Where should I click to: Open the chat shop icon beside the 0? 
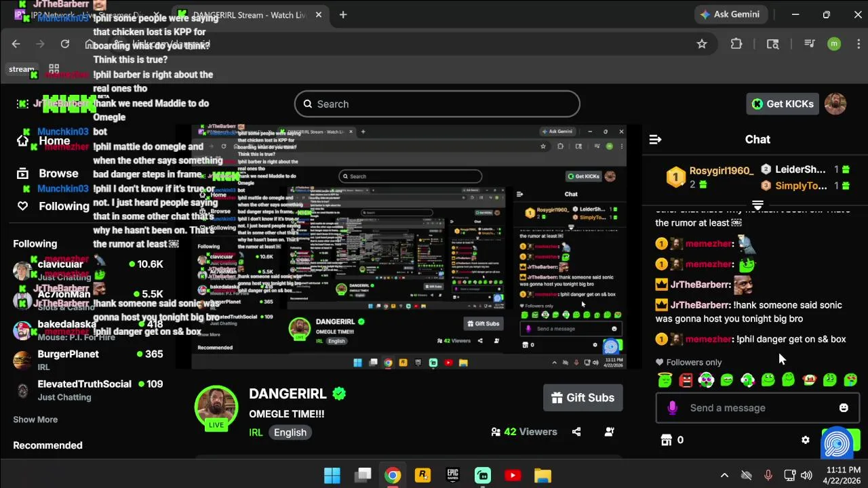point(666,440)
